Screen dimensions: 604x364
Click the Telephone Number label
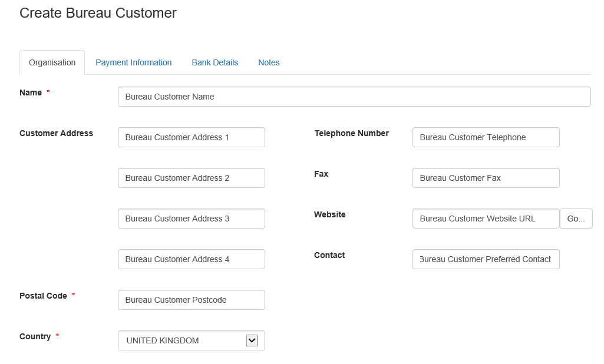[351, 133]
